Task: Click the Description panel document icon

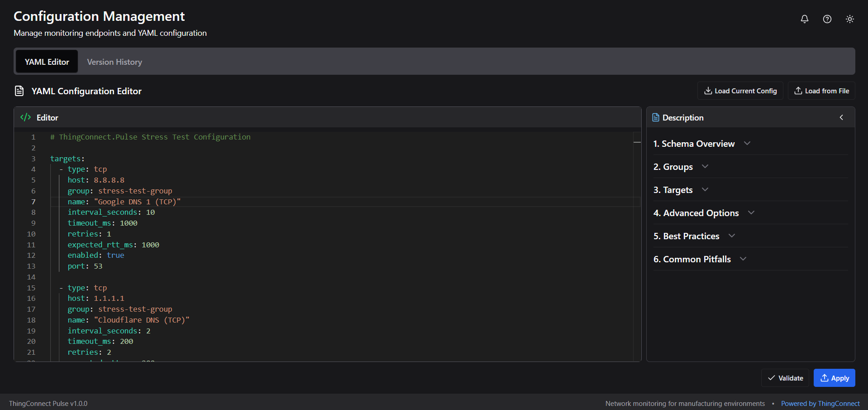Action: coord(655,118)
